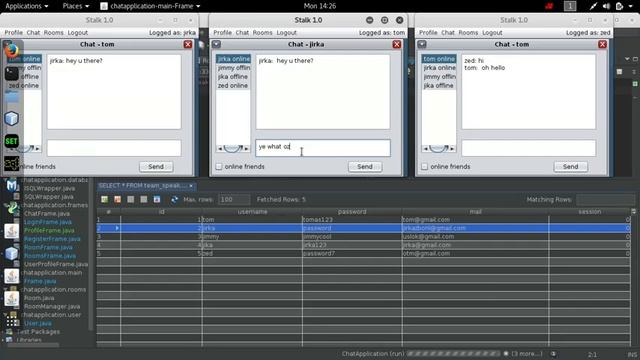Open the chatapplication-main-Frame app menu
Image resolution: width=640 pixels, height=360 pixels.
tap(151, 6)
